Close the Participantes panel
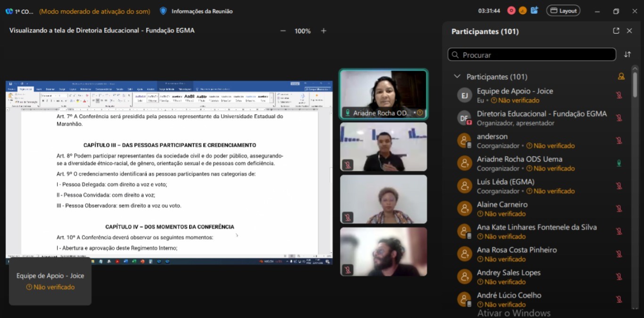Image resolution: width=644 pixels, height=318 pixels. point(629,31)
